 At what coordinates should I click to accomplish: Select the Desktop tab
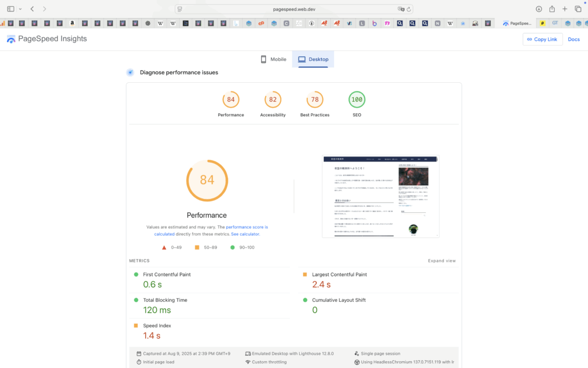pyautogui.click(x=313, y=59)
